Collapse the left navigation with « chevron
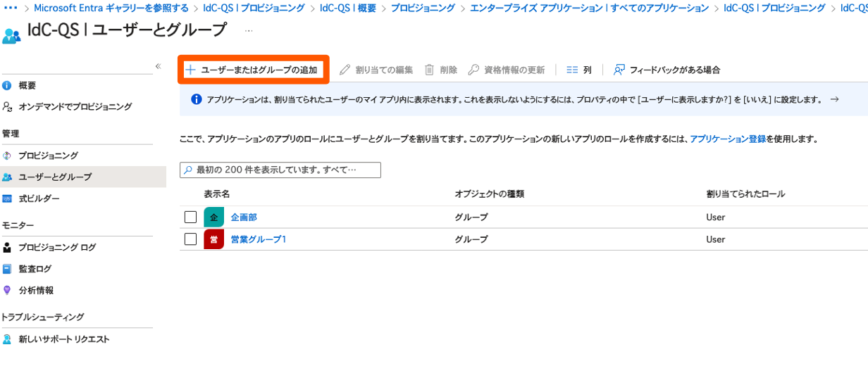Screen dimensions: 868x373 158,66
